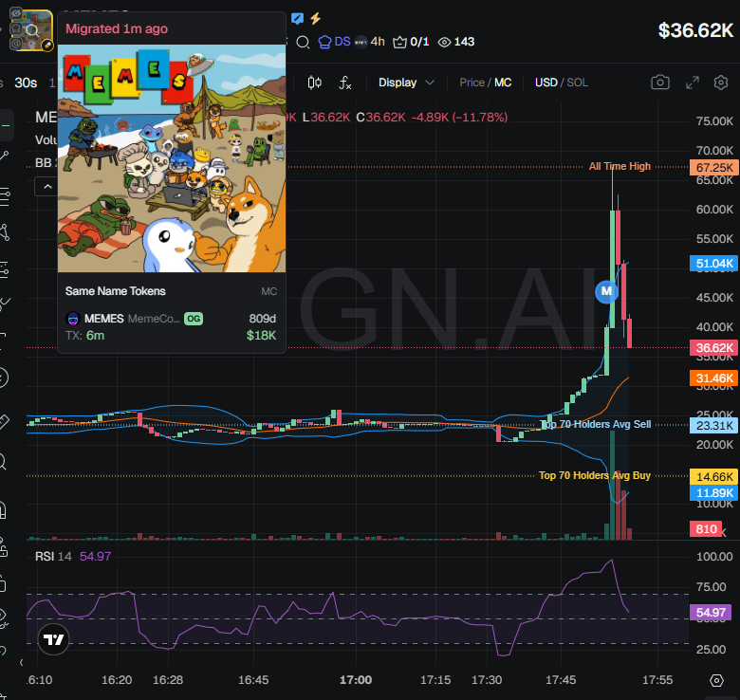
Task: Click the MC column header in popup
Action: coord(269,291)
